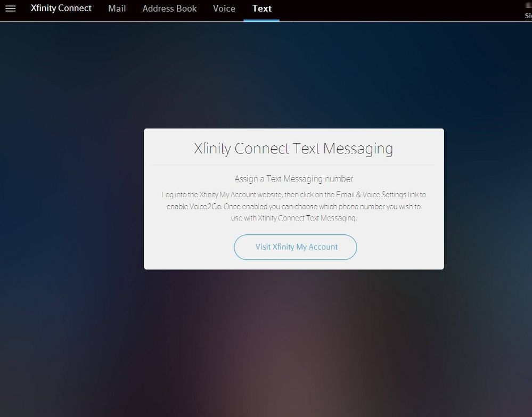Click the blurred account name in header
532x417 pixels.
coord(529,5)
